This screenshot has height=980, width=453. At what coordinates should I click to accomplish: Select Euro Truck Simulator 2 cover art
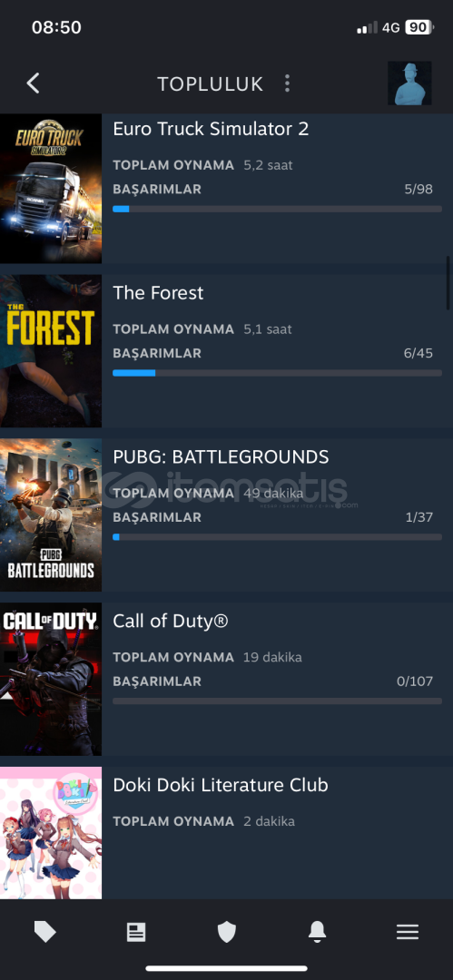click(x=51, y=189)
